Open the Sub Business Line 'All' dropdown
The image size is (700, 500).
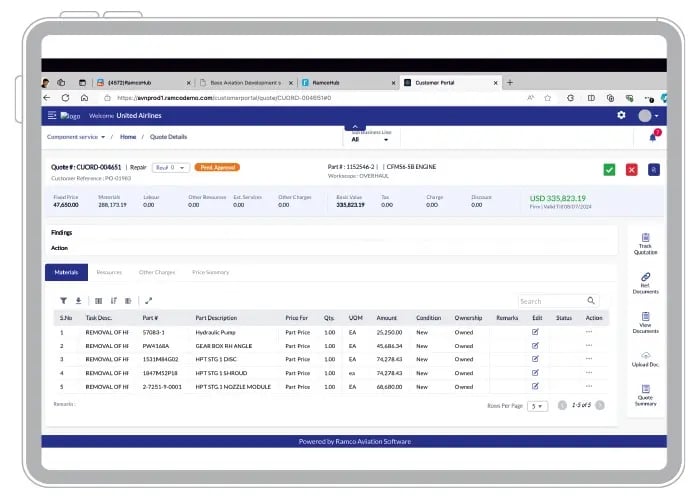[x=369, y=139]
